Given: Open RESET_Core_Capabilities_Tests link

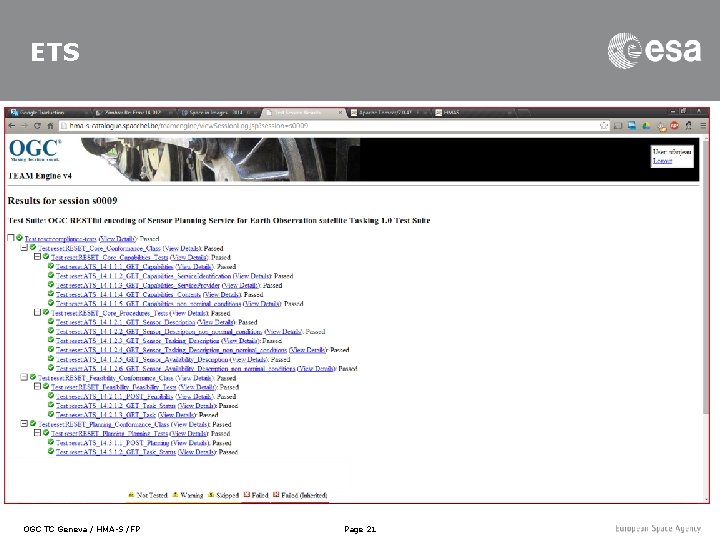Looking at the screenshot, I should pyautogui.click(x=109, y=257).
